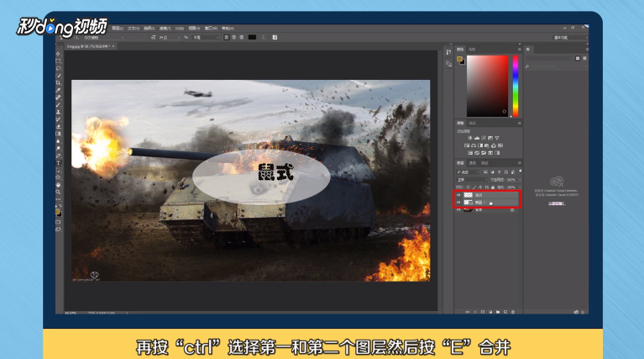Open the Select menu
The width and height of the screenshot is (644, 359).
click(x=149, y=29)
